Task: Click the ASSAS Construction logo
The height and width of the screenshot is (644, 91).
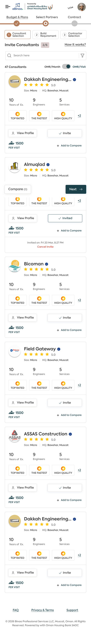Action: 14,436
